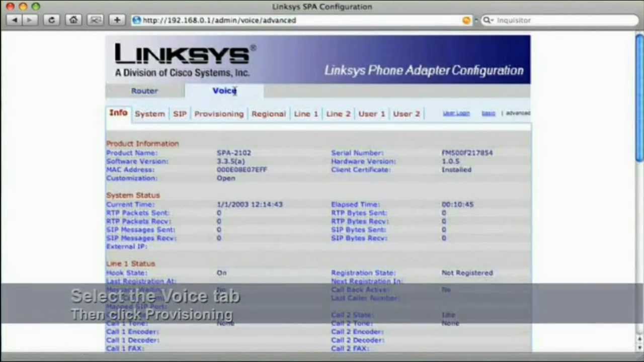The image size is (644, 362).
Task: Open the System tab
Action: [x=149, y=114]
